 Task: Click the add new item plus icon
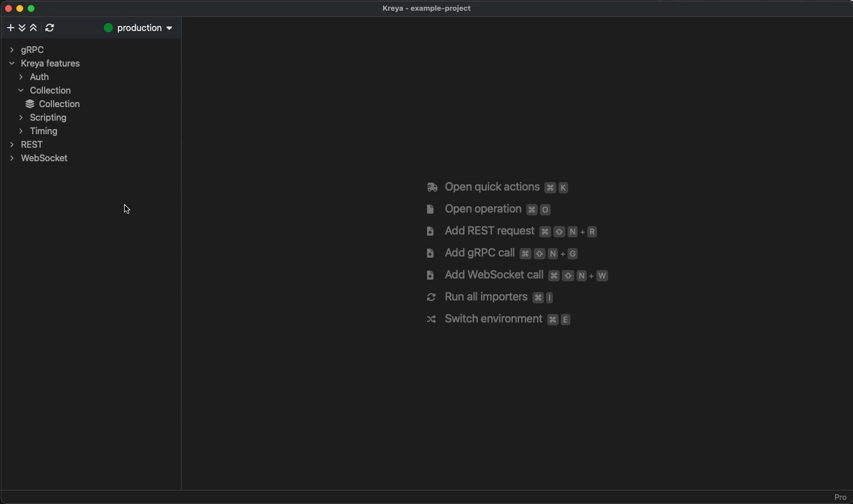click(11, 28)
